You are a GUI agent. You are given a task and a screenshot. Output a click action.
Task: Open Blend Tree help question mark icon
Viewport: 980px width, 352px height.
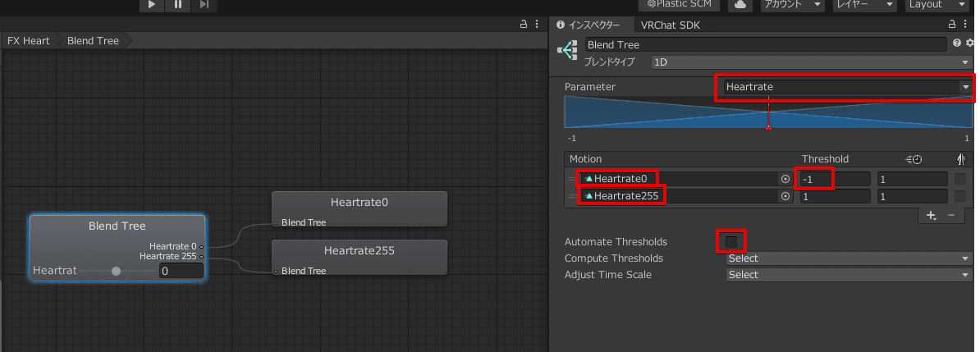pos(958,44)
